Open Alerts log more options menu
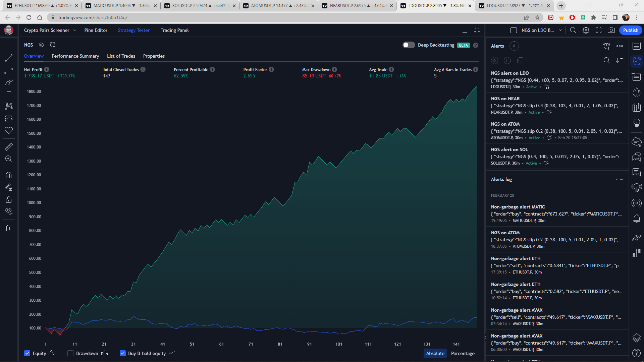The height and width of the screenshot is (362, 644). pyautogui.click(x=620, y=179)
